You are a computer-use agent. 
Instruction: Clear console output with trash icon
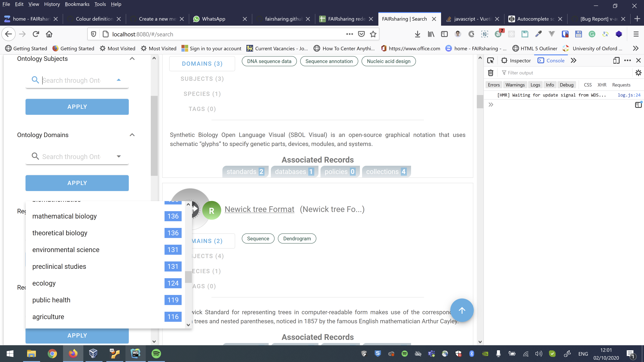coord(491,73)
